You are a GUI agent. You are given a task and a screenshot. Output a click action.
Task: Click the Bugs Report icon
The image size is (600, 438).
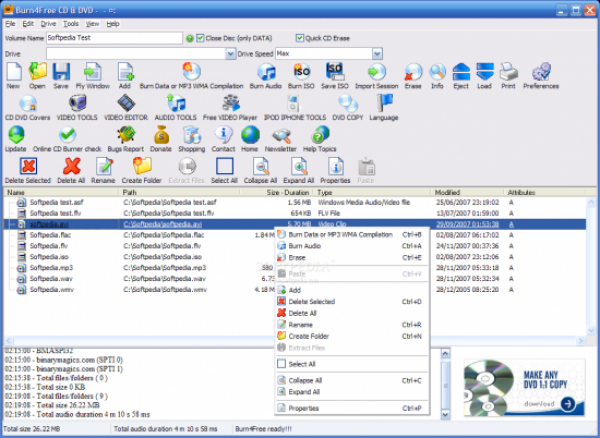[126, 137]
